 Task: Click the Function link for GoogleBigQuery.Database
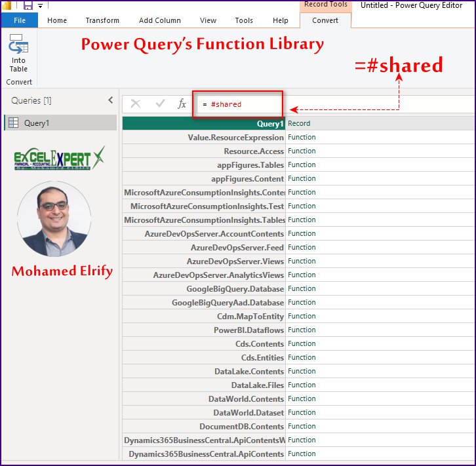pyautogui.click(x=302, y=288)
